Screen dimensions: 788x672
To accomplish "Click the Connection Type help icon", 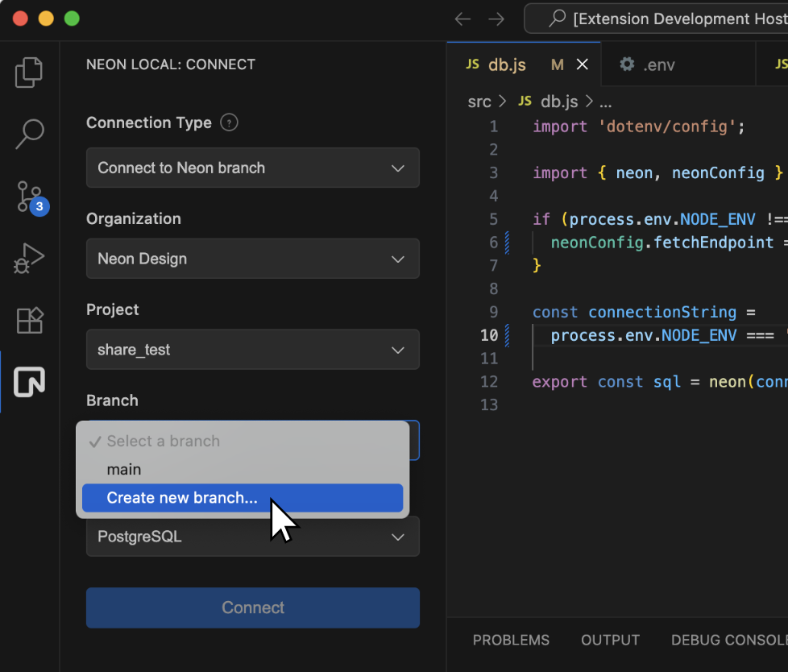I will [229, 122].
